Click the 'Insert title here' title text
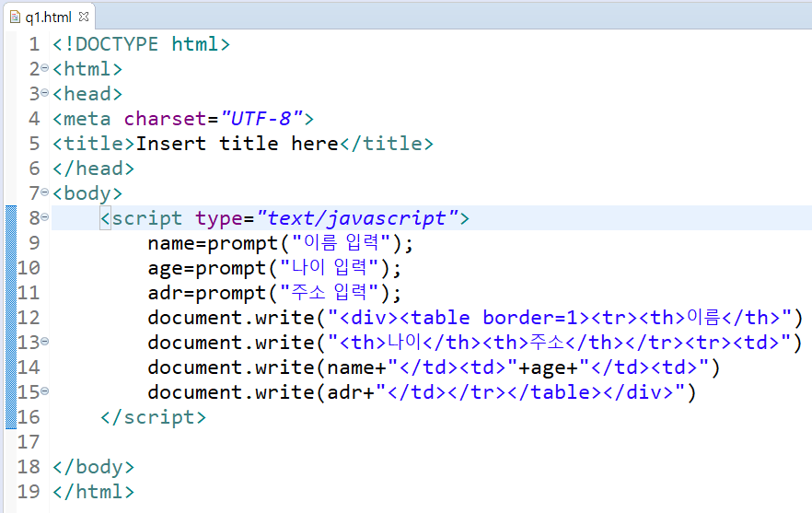Image resolution: width=812 pixels, height=513 pixels. [x=237, y=144]
